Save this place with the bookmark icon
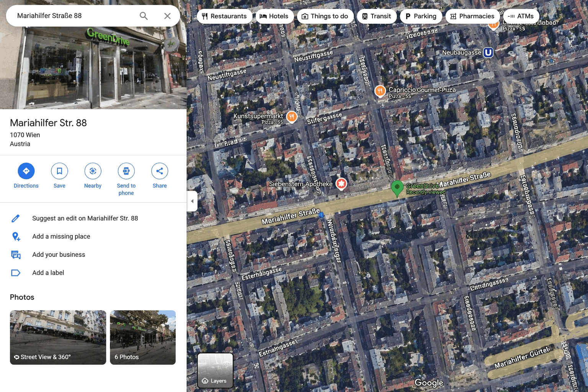This screenshot has width=588, height=392. tap(59, 171)
